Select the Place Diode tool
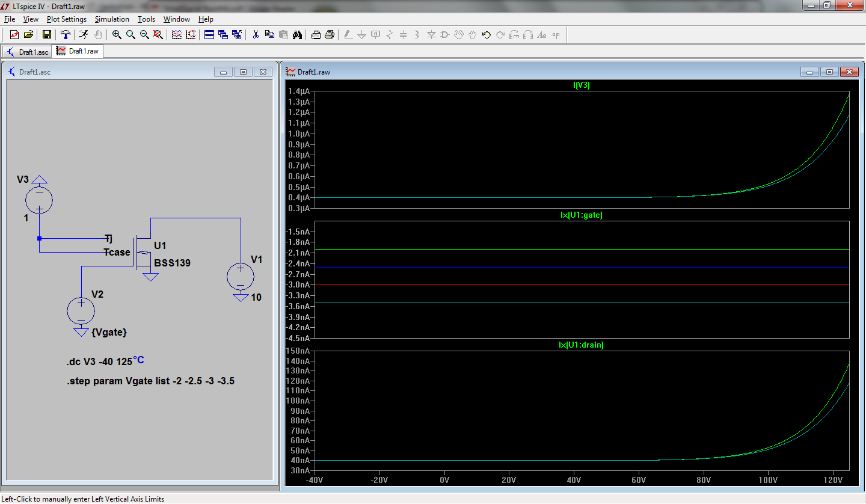Screen dimensions: 866x504 pos(431,35)
